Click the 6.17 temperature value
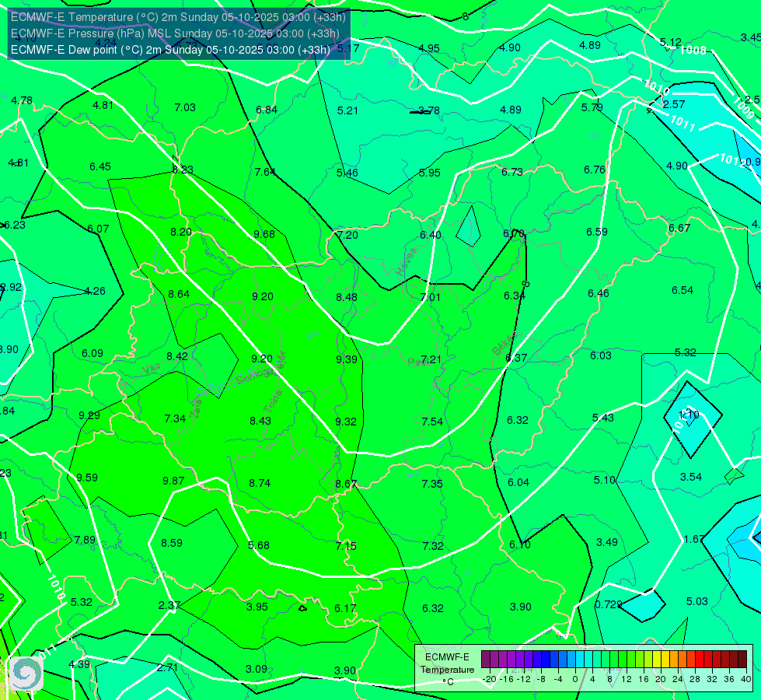Screen dimensions: 761x700 345,607
